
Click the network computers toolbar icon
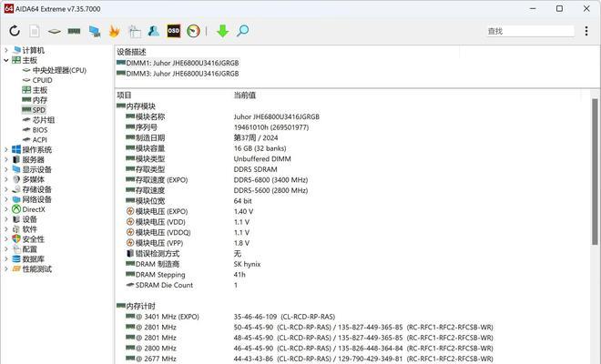click(x=95, y=31)
